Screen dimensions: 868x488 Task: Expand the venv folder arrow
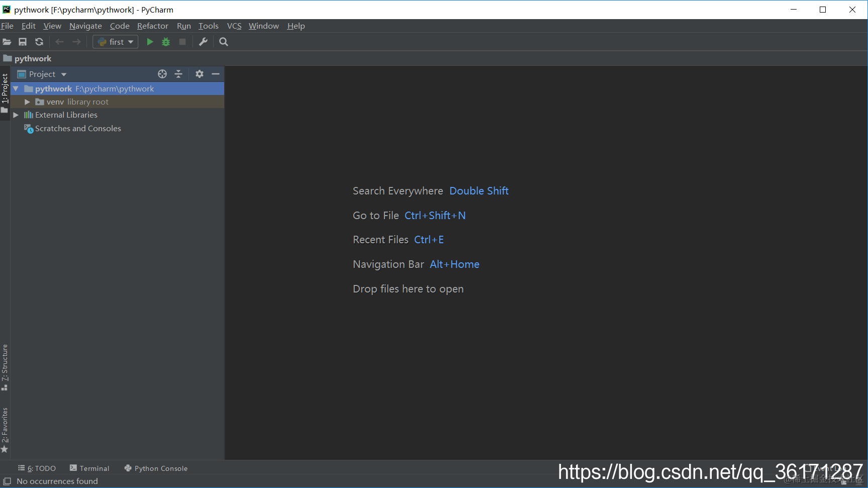coord(28,102)
